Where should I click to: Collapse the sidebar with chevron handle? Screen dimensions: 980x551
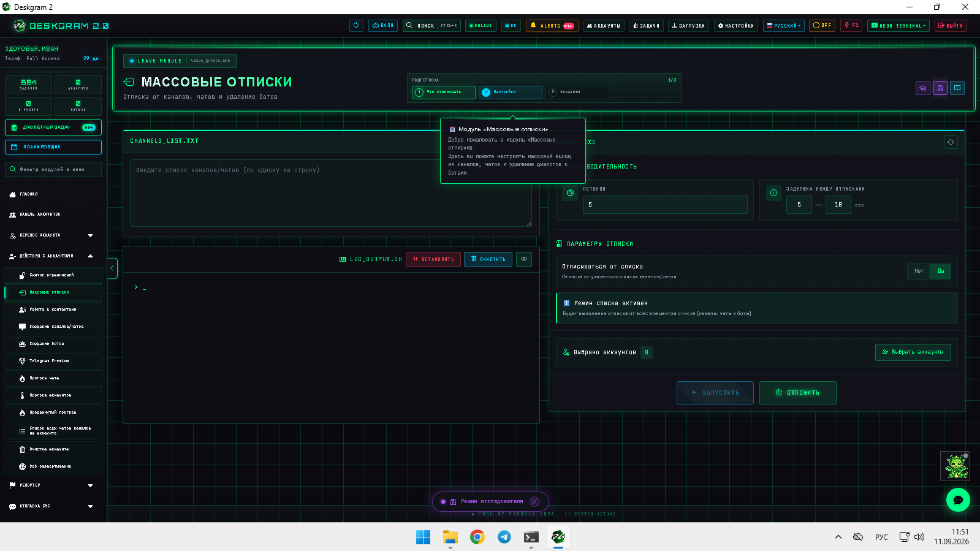[x=112, y=268]
